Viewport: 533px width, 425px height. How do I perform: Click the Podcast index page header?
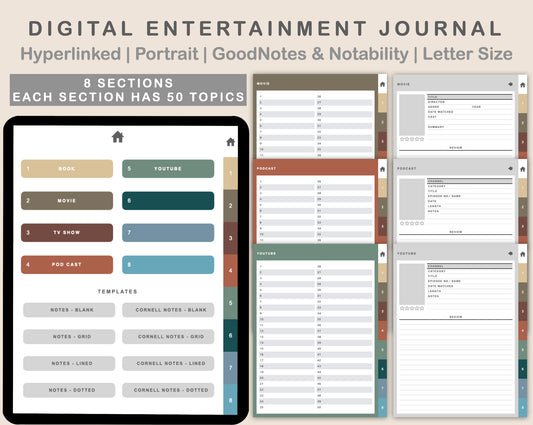[x=315, y=168]
